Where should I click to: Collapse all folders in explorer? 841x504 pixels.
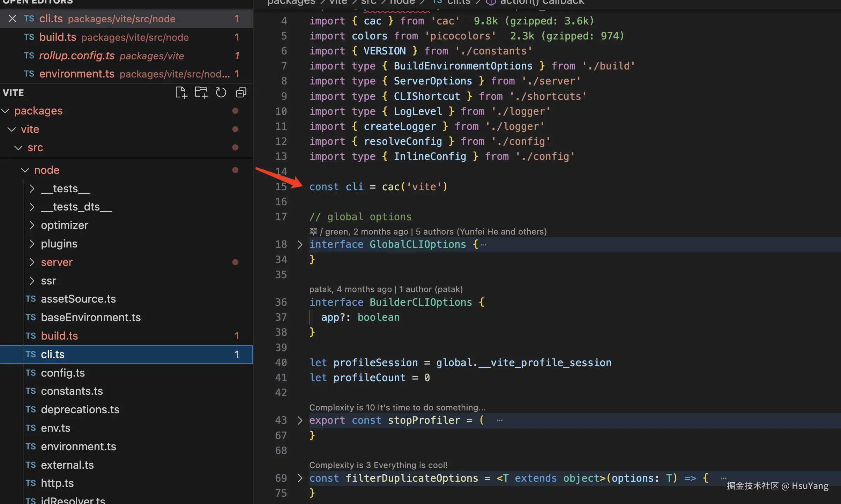(x=241, y=93)
